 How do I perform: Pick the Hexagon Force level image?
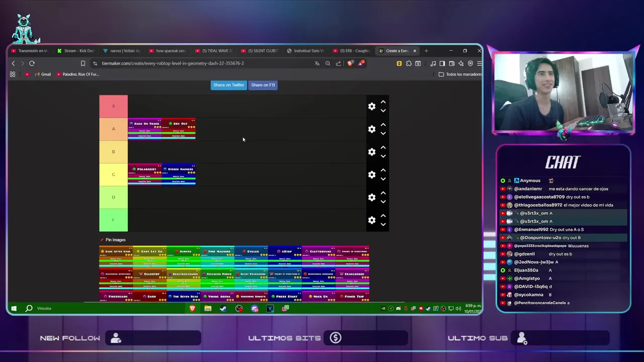(217, 279)
